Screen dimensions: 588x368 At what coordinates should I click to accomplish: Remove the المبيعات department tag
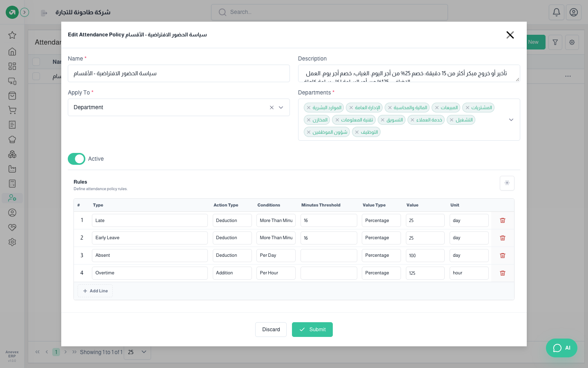click(437, 108)
